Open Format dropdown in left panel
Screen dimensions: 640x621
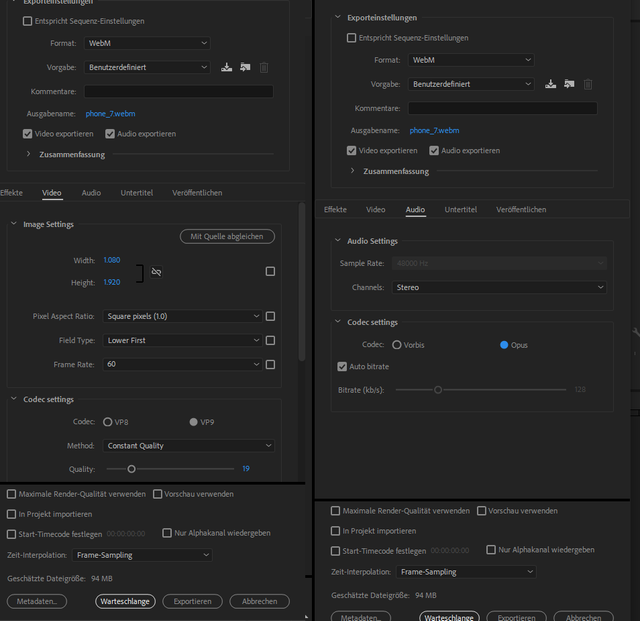[x=147, y=43]
